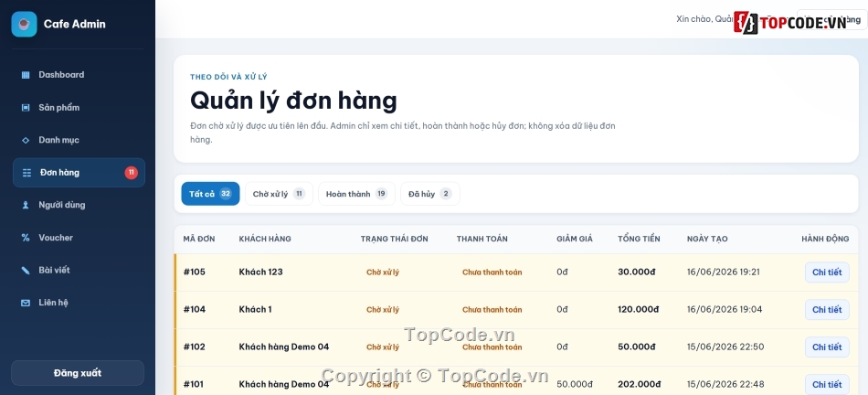868x395 pixels.
Task: Click the Bài viết pencil icon
Action: click(x=26, y=271)
